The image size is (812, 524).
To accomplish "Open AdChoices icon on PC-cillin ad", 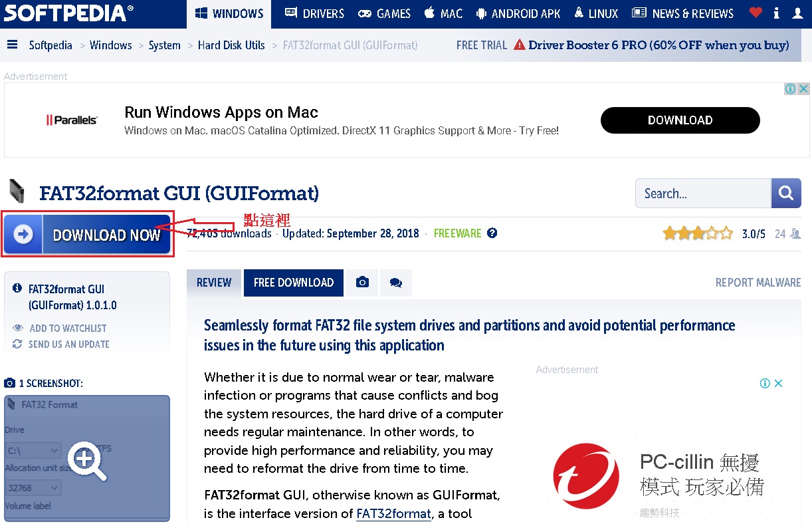I will 765,383.
